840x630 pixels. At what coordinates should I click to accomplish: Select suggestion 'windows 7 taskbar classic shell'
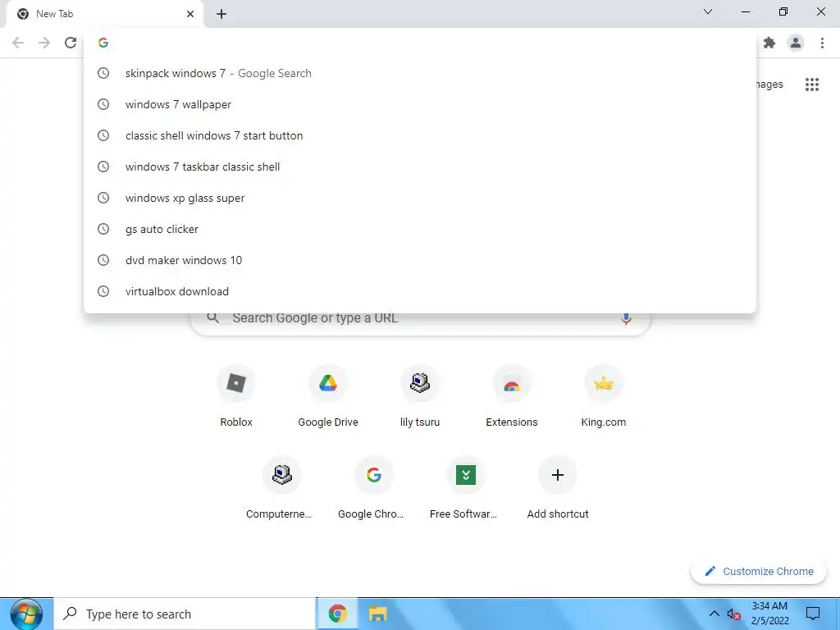[420, 167]
